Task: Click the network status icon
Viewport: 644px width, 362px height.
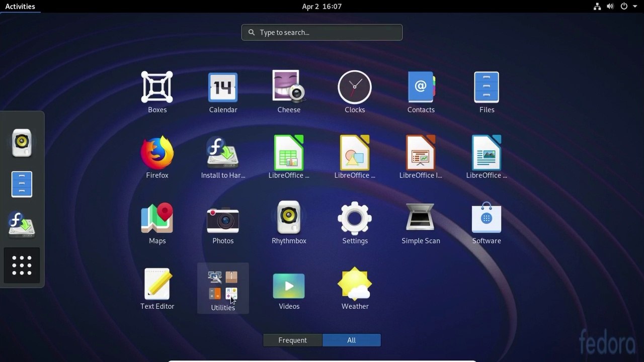Action: (x=597, y=7)
